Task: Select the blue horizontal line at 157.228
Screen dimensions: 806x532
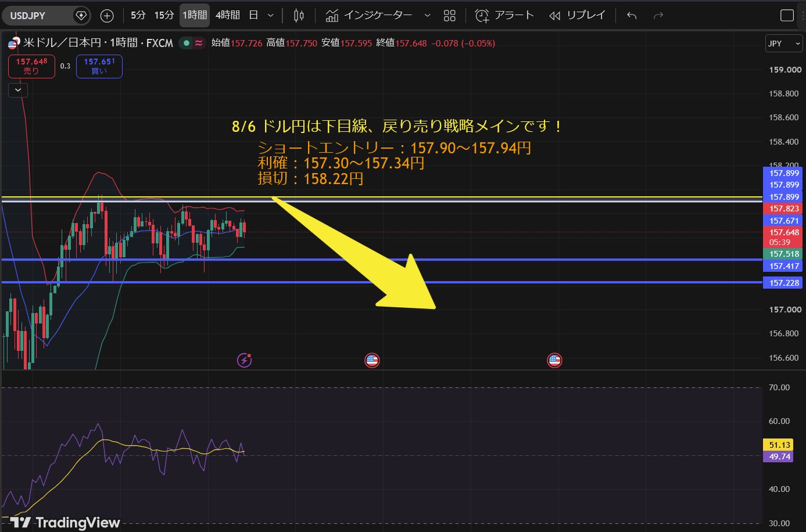Action: pos(381,282)
